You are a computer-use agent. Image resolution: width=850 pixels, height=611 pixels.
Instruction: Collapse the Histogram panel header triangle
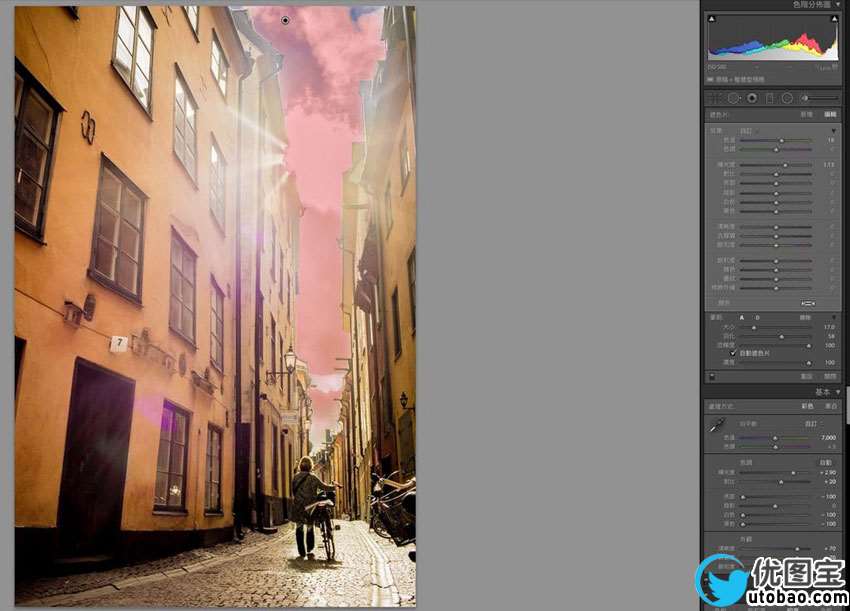coord(839,4)
